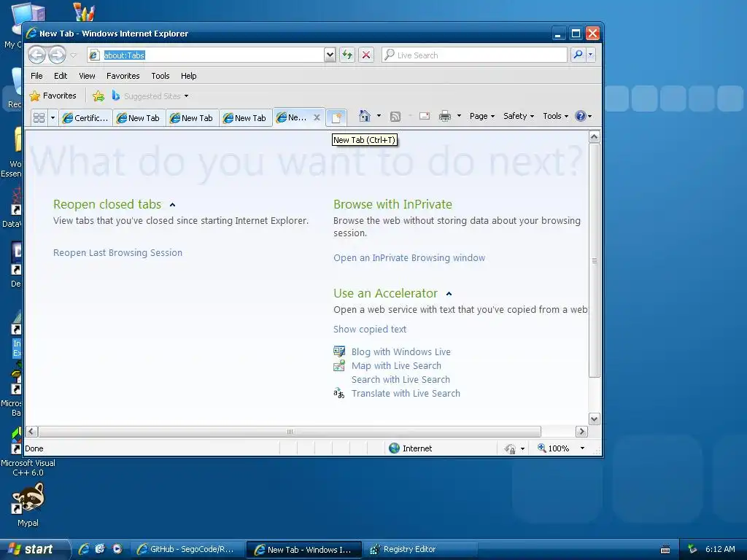
Task: Switch to the Certific... tab
Action: point(86,118)
